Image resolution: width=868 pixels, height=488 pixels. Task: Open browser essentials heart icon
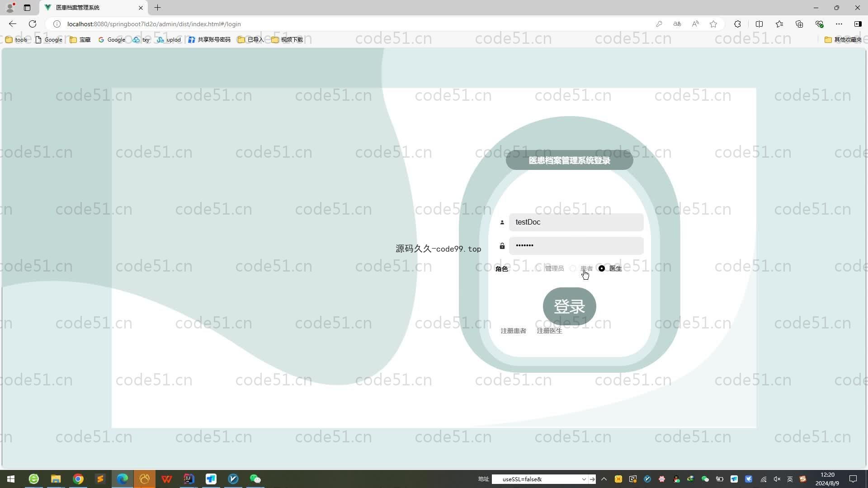819,24
